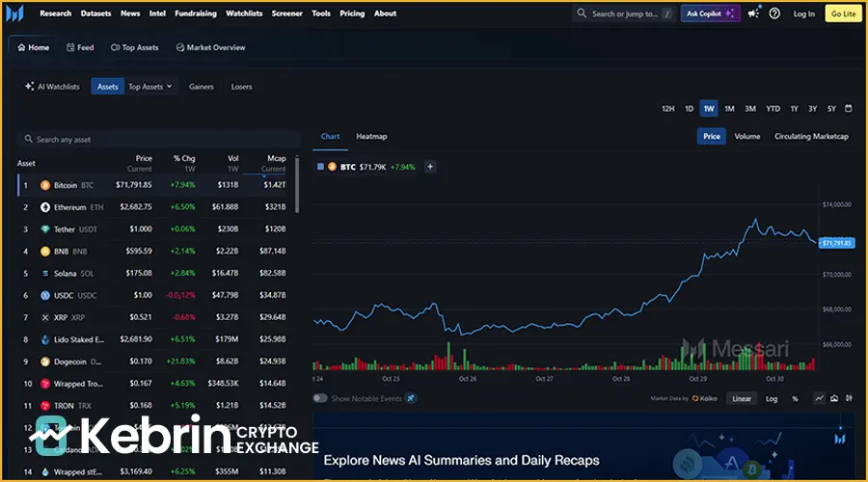Open the About menu
This screenshot has width=868, height=482.
pyautogui.click(x=385, y=13)
